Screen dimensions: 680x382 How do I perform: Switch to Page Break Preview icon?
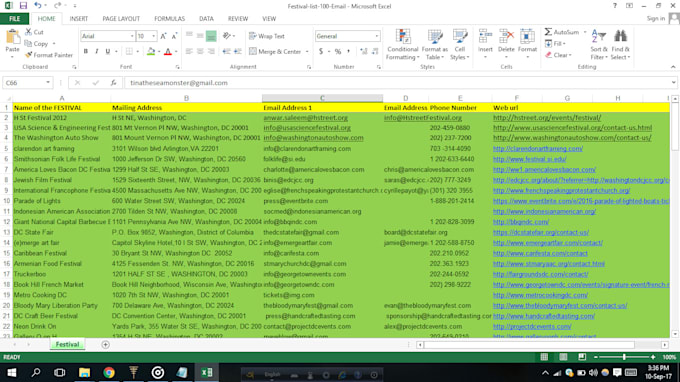pyautogui.click(x=582, y=357)
